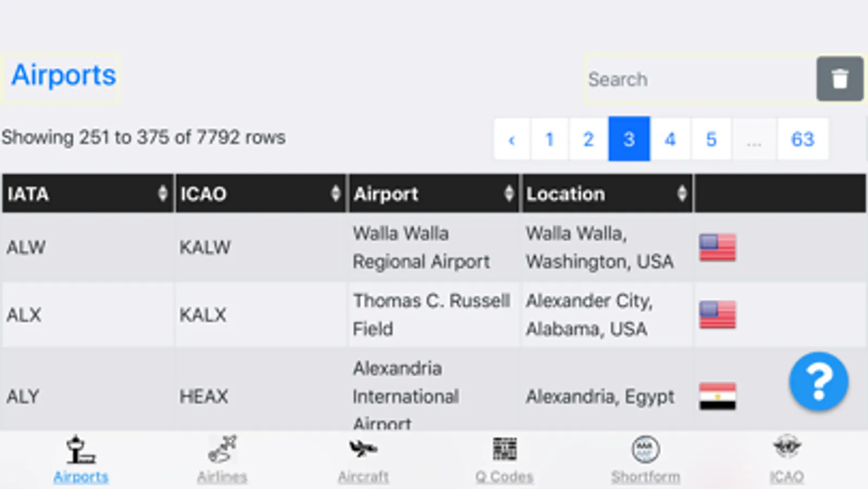The image size is (868, 489).
Task: Open the Q Codes tab icon
Action: coord(504,449)
